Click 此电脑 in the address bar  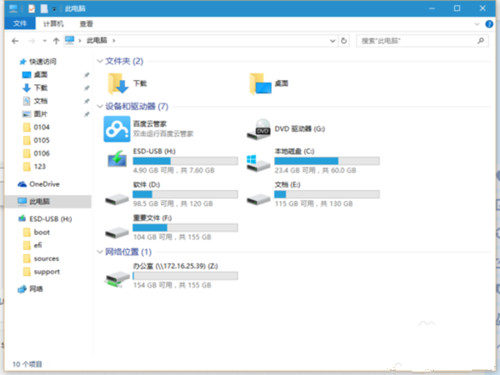[97, 40]
